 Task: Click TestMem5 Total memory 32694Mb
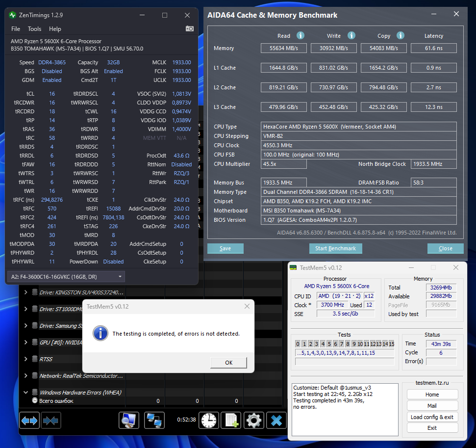(441, 287)
